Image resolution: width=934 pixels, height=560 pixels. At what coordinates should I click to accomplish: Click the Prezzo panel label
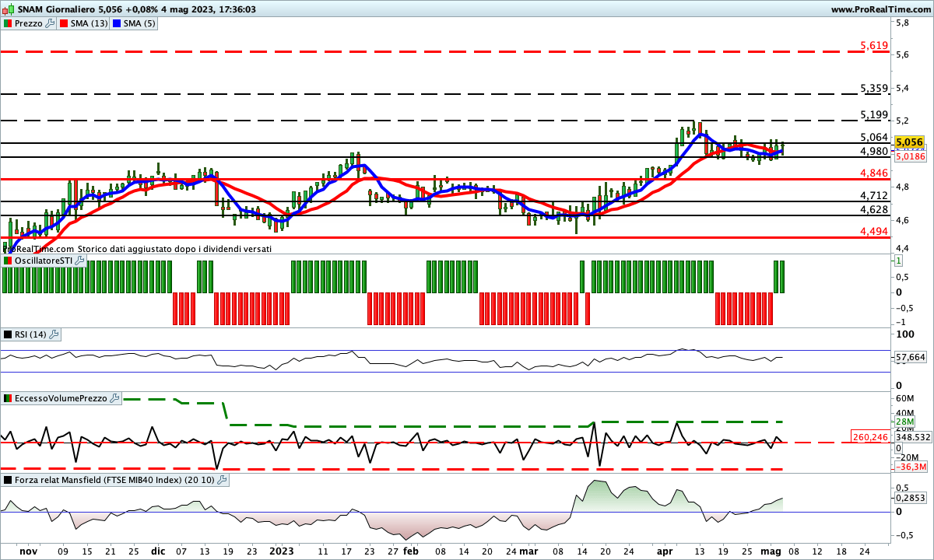point(30,23)
